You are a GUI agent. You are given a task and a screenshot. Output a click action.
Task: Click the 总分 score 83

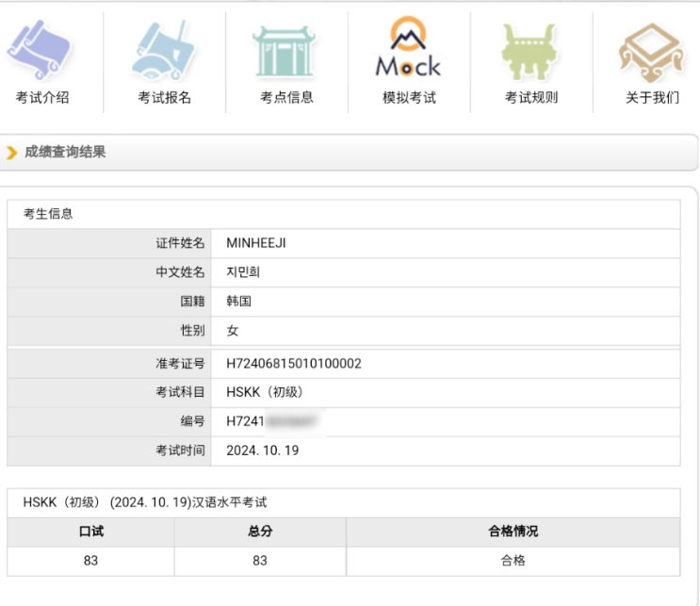260,561
